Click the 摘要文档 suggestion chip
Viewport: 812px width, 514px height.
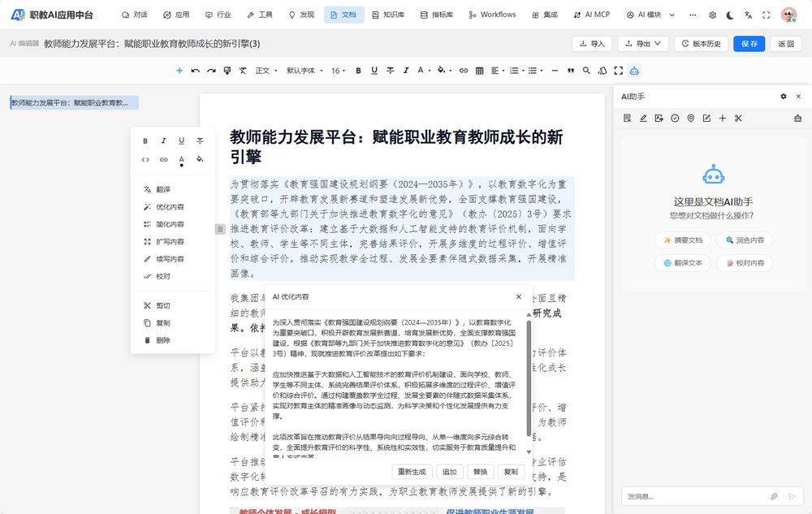[x=683, y=240]
